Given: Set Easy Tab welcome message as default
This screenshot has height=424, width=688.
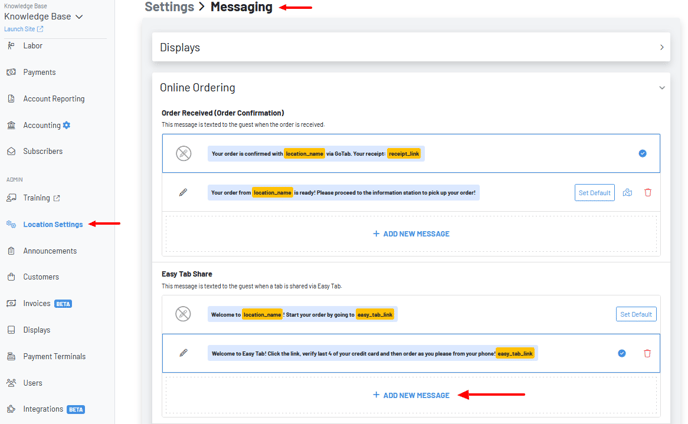Looking at the screenshot, I should coord(635,314).
